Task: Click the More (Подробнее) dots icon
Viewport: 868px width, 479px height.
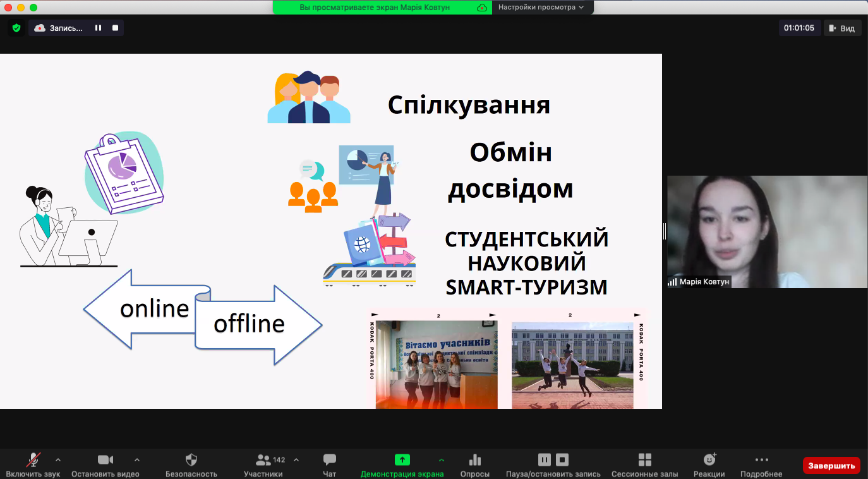Action: point(761,460)
